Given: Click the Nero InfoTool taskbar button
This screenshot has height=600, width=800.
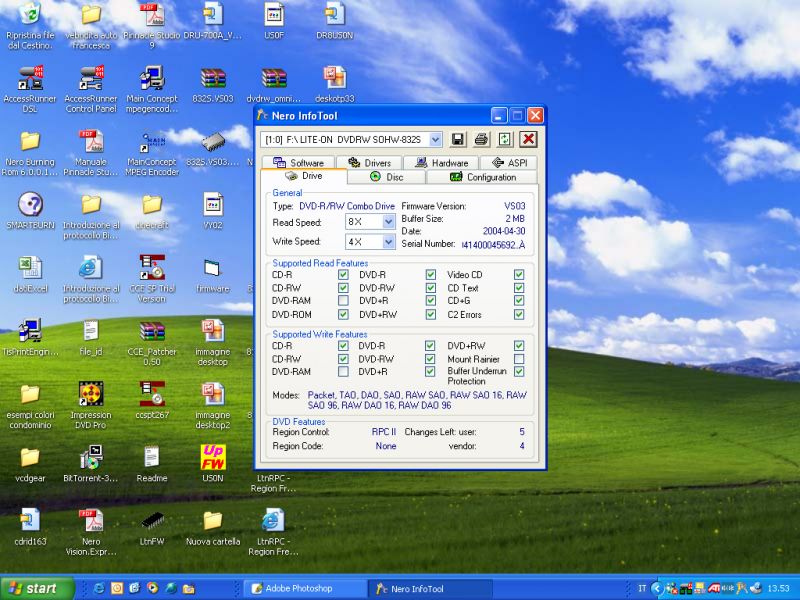Looking at the screenshot, I should coord(430,588).
